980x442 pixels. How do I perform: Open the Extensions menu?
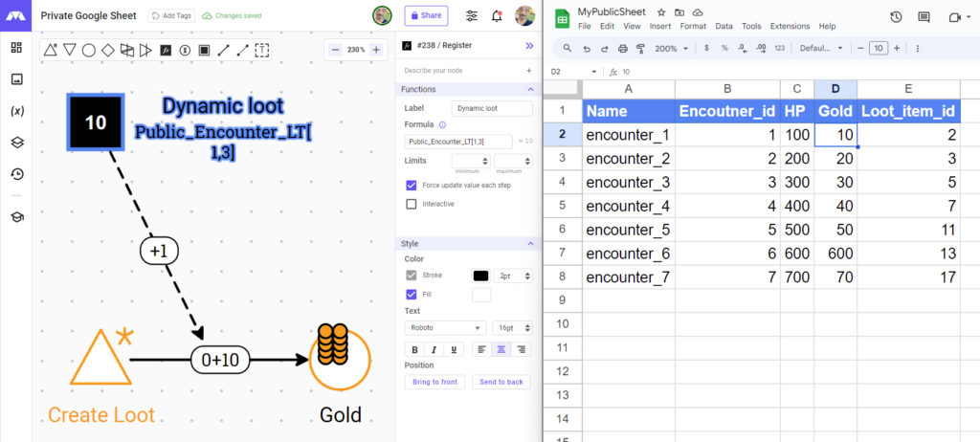click(790, 26)
